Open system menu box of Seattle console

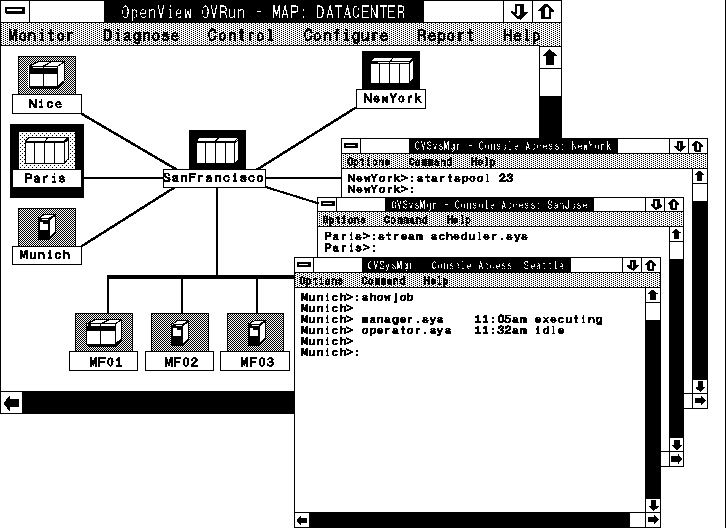tap(304, 265)
